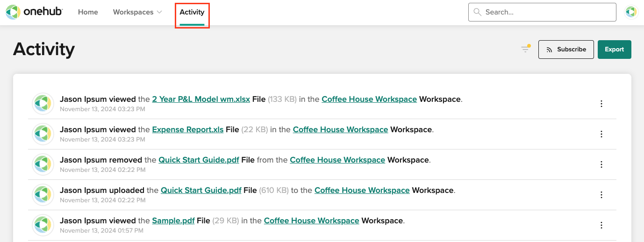This screenshot has width=644, height=242.
Task: Click avatar beside the Sample.pdf activity
Action: point(43,225)
